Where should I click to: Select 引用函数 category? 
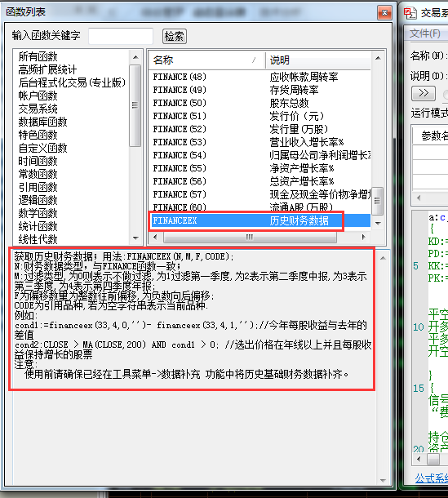pos(38,187)
